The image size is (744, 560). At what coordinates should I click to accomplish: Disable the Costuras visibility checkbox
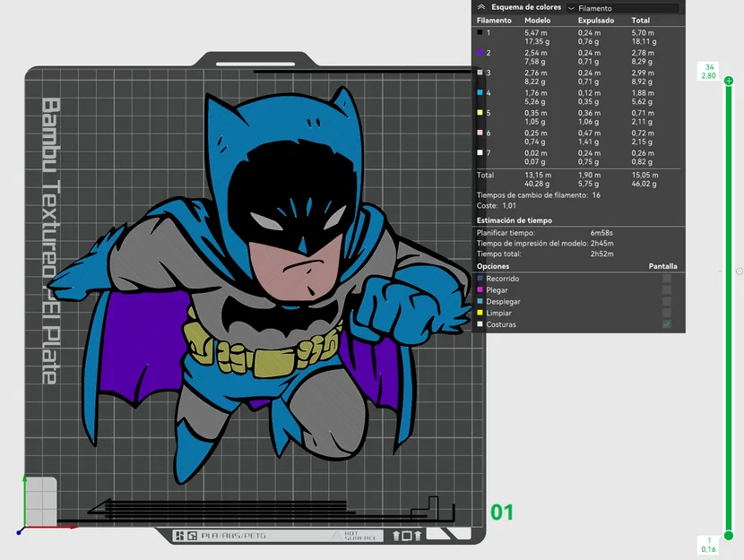pos(667,323)
